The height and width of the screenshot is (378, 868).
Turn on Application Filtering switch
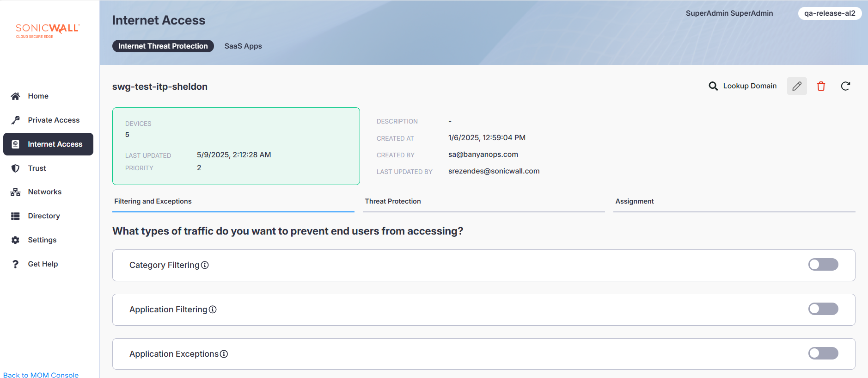823,309
